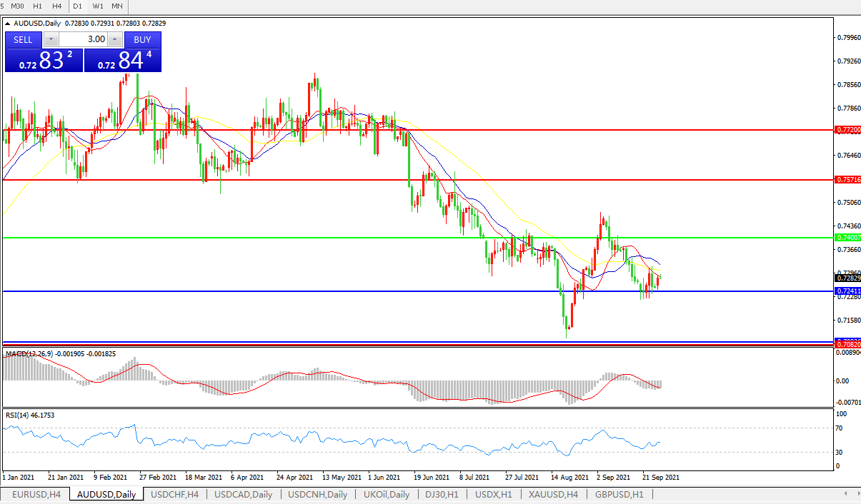
Task: Switch timeframe to H1
Action: [x=39, y=6]
